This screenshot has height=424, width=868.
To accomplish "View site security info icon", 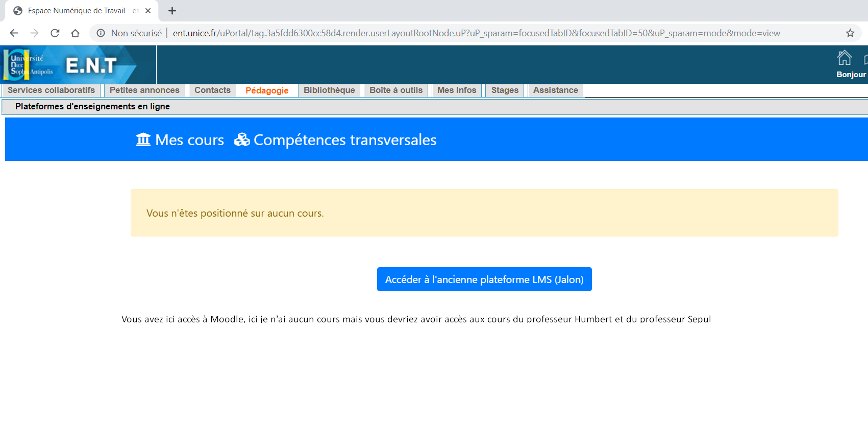I will (x=101, y=33).
